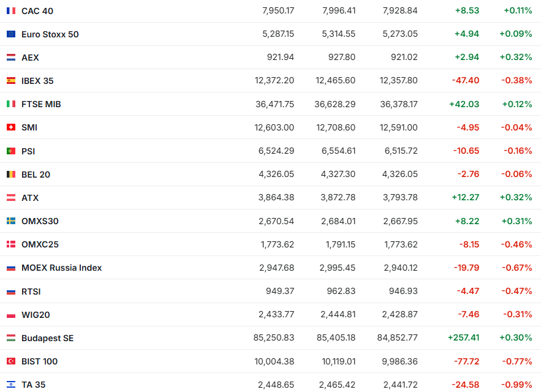Open the CAC 40 index link
Image resolution: width=541 pixels, height=392 pixels.
37,11
